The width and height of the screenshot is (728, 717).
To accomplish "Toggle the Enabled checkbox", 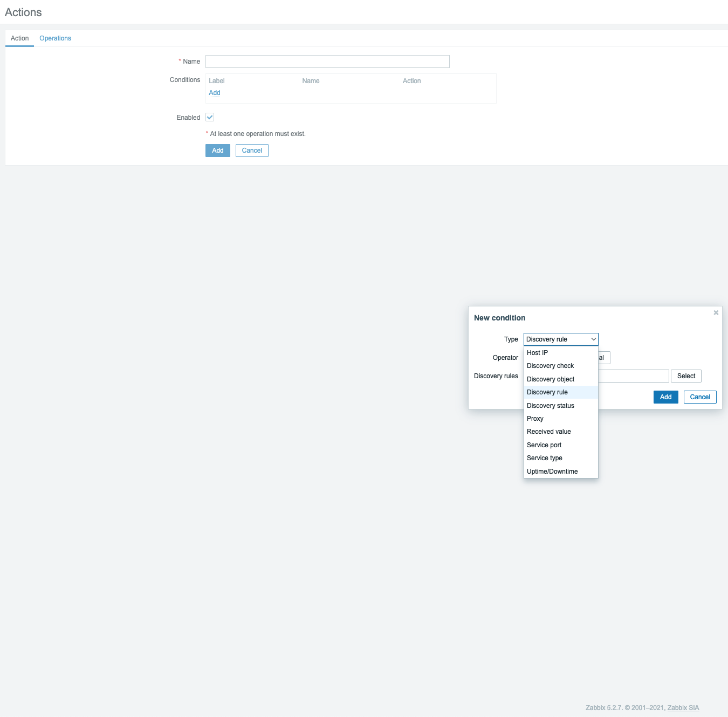I will point(210,118).
